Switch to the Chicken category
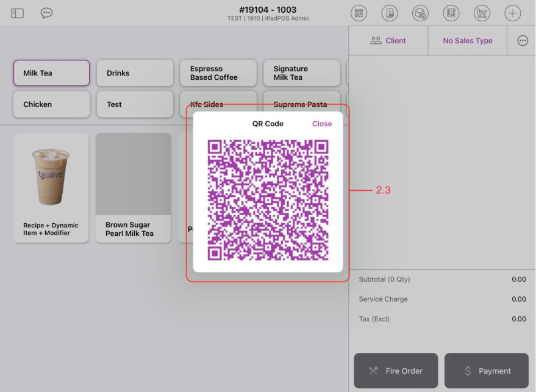The width and height of the screenshot is (536, 392). click(x=51, y=104)
